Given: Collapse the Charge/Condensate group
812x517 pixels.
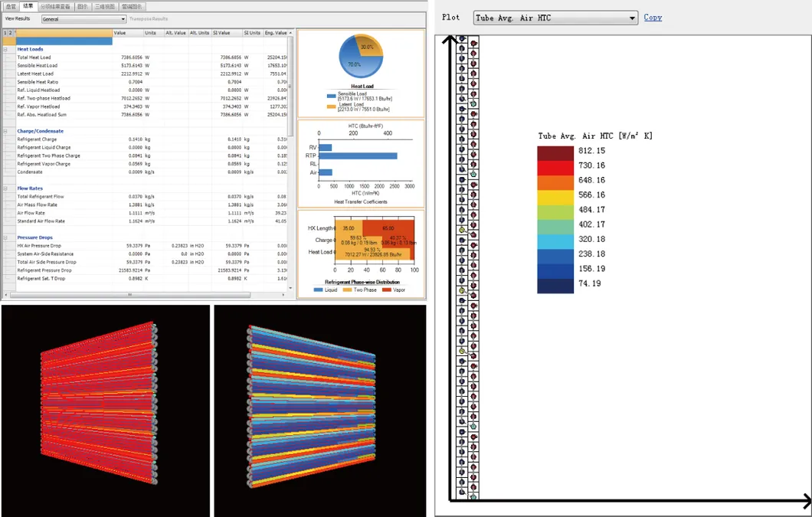Looking at the screenshot, I should [x=5, y=131].
